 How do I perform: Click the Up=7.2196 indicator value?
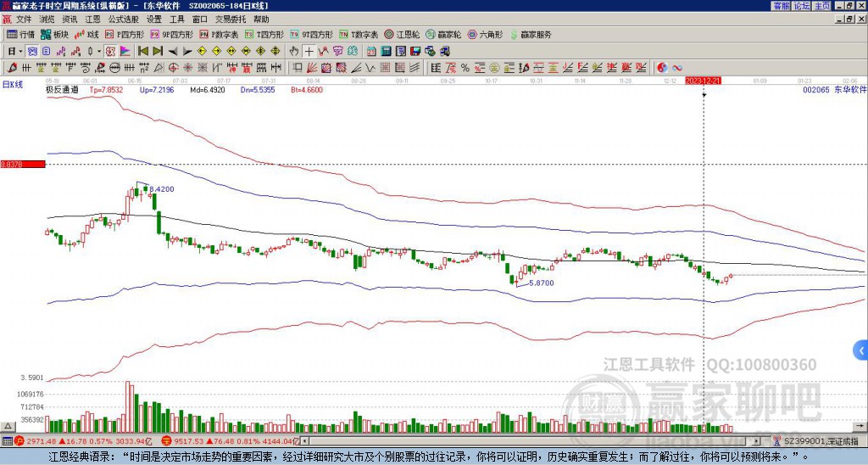157,90
